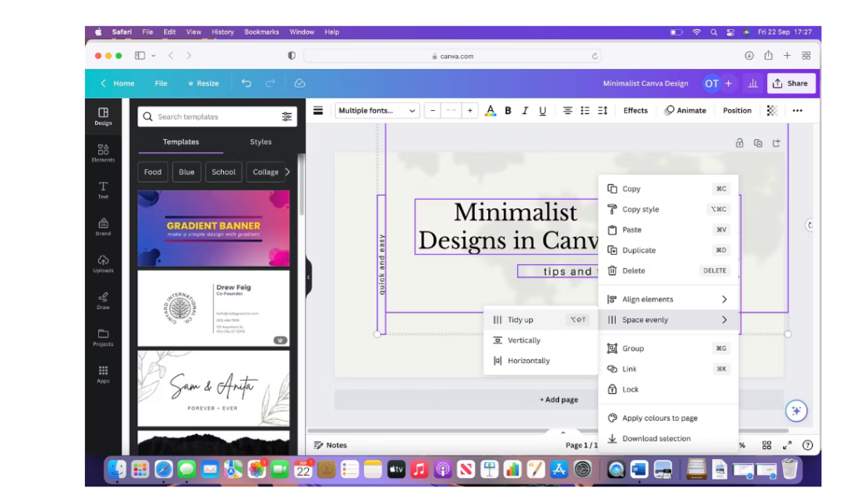This screenshot has width=853, height=504.
Task: Click the font size field
Action: tap(451, 111)
